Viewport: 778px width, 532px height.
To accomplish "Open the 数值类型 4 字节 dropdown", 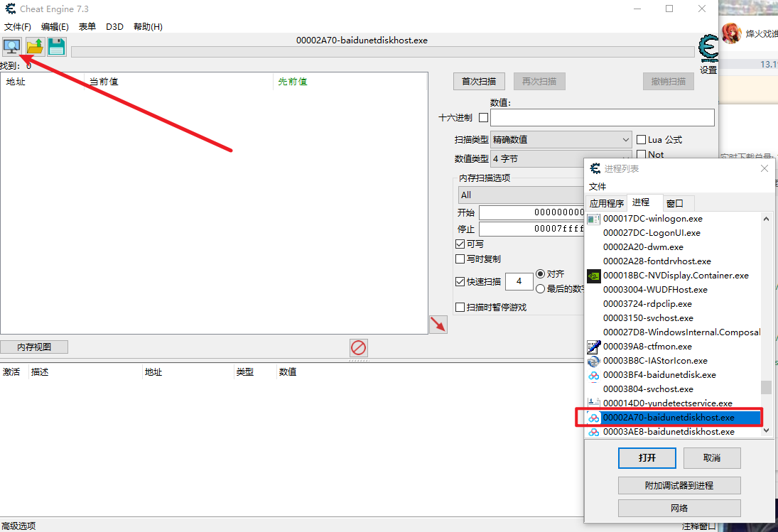I will 561,159.
